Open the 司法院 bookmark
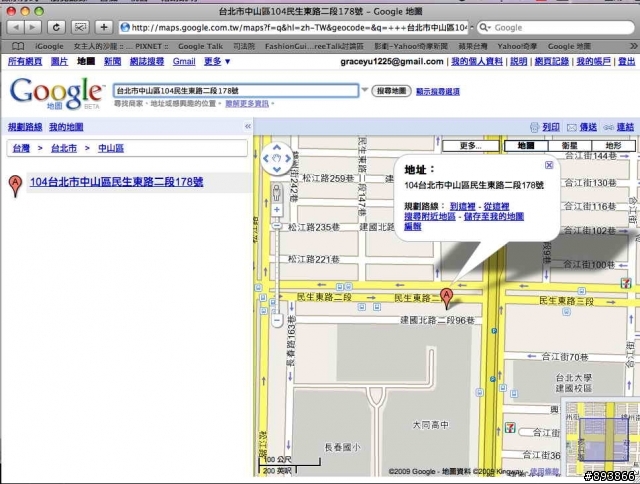Viewport: 640px width, 484px height. pyautogui.click(x=244, y=46)
